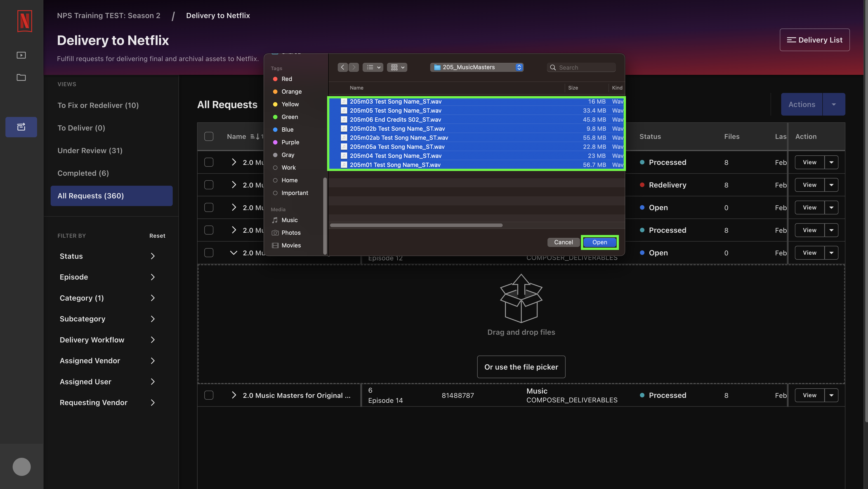The height and width of the screenshot is (489, 868).
Task: Open list view options in file dialog
Action: coord(373,67)
